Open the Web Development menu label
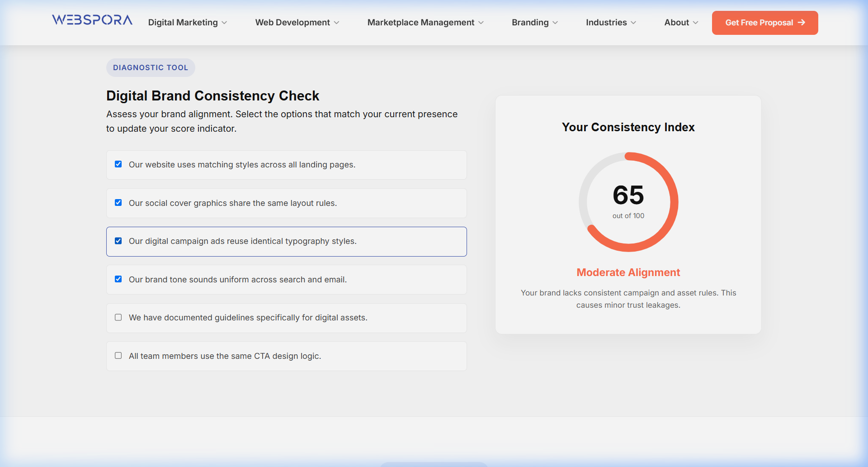The height and width of the screenshot is (467, 868). (292, 23)
